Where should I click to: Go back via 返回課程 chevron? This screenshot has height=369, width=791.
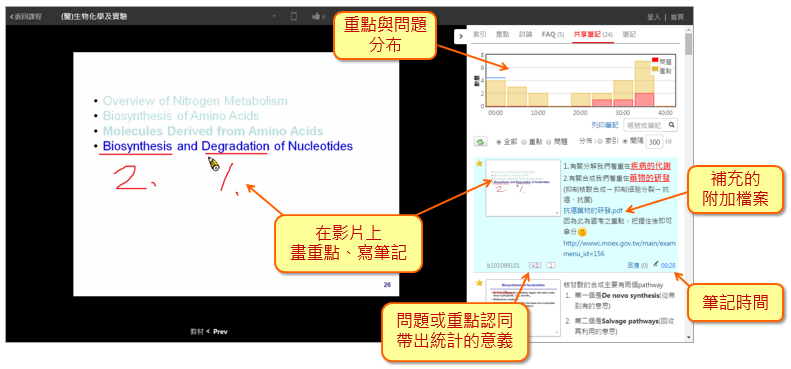12,17
